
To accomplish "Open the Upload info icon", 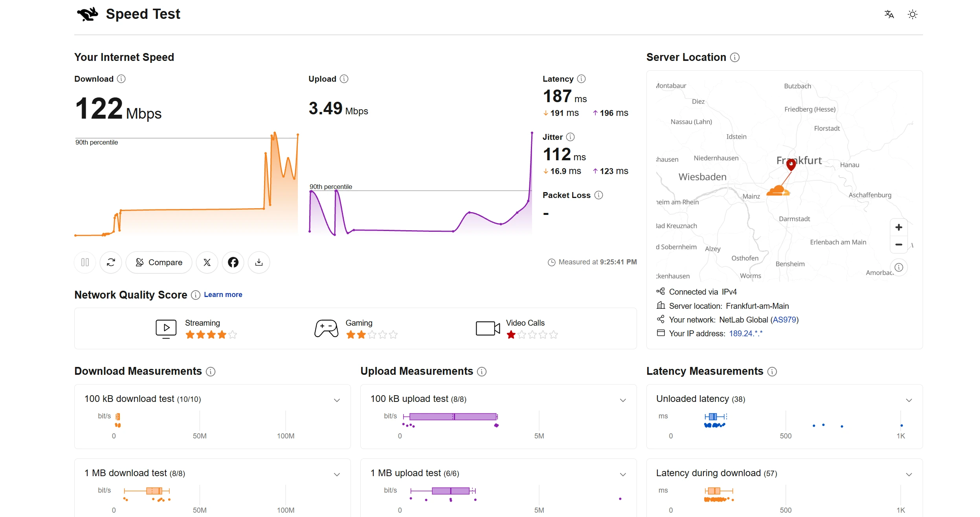I will point(344,79).
